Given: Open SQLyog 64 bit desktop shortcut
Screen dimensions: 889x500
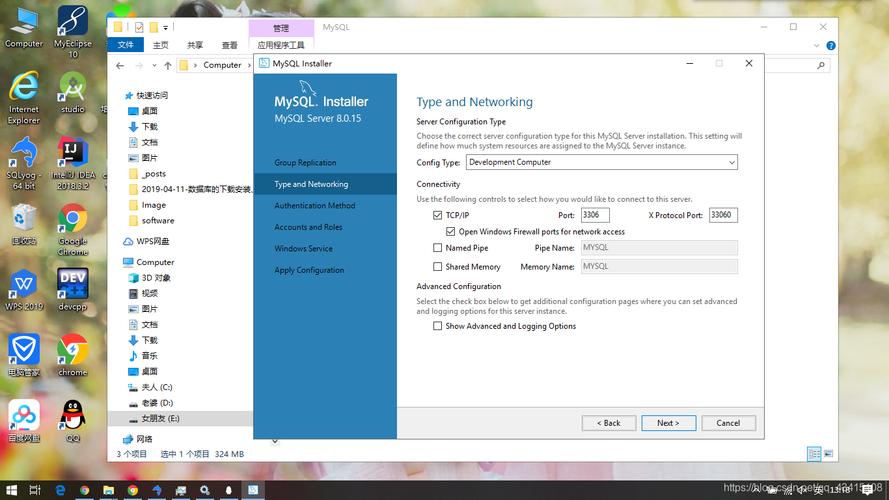Looking at the screenshot, I should tap(24, 163).
